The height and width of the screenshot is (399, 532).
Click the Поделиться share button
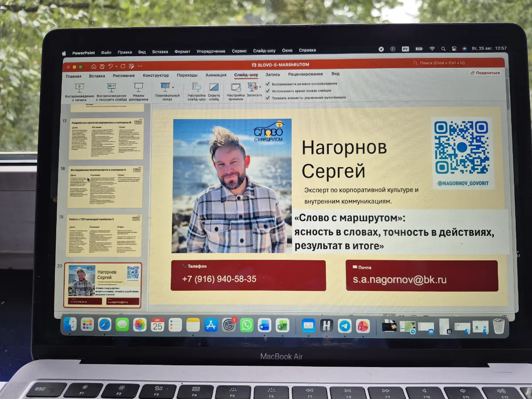pos(485,73)
